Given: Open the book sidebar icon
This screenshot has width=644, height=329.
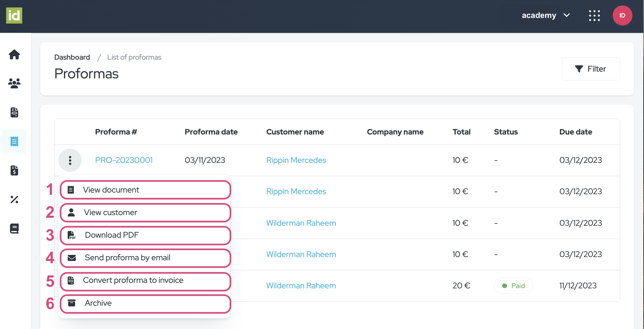Looking at the screenshot, I should [14, 228].
